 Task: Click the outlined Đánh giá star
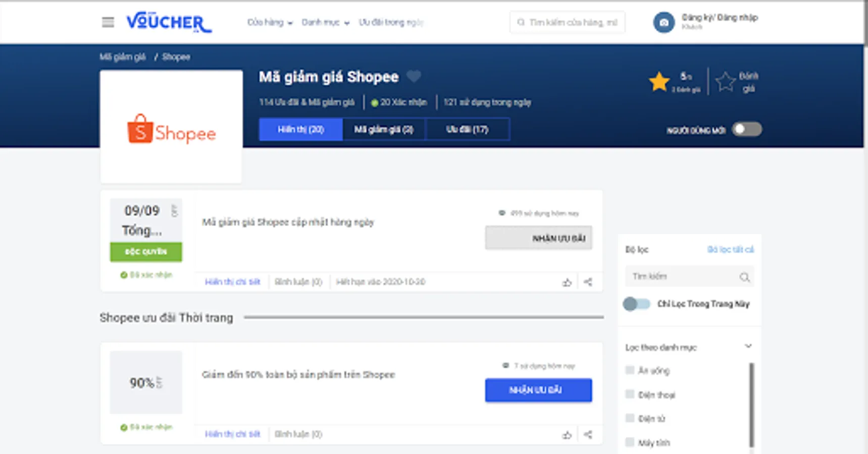point(725,82)
